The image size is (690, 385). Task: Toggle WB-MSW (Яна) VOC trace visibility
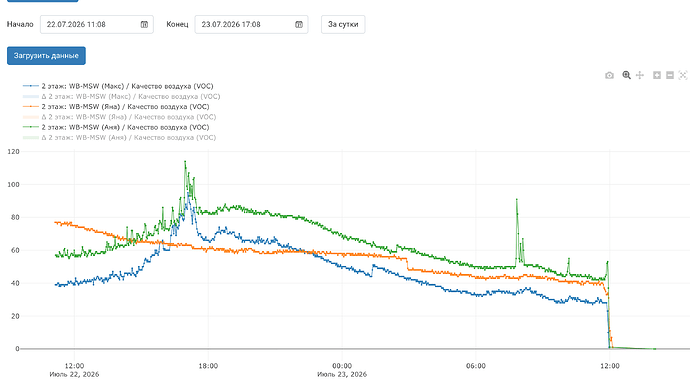(x=116, y=107)
